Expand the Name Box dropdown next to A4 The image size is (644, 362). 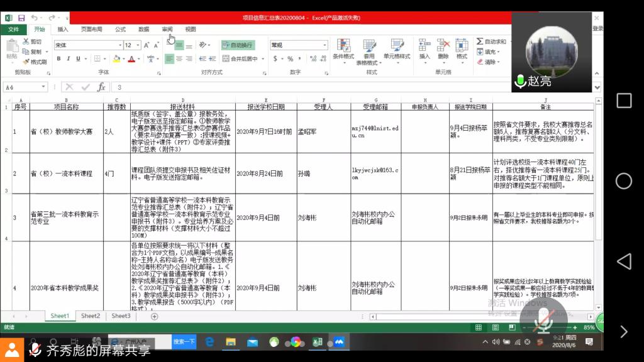point(43,87)
